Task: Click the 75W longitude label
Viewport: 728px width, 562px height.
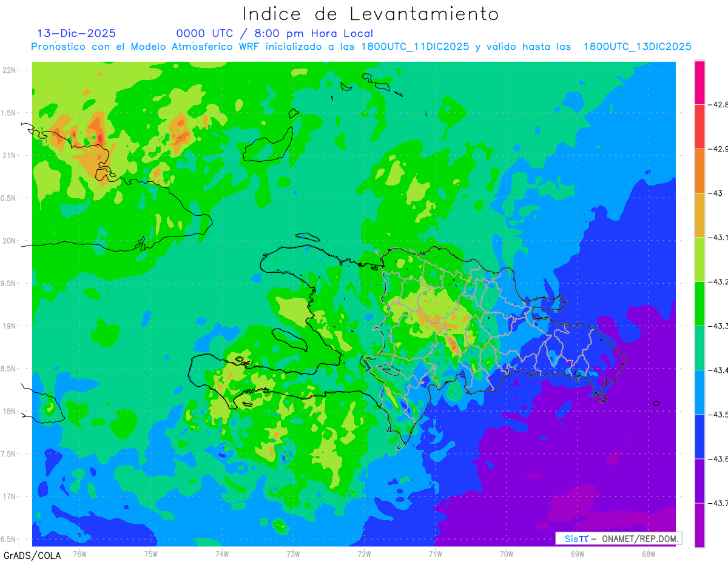Action: 151,554
